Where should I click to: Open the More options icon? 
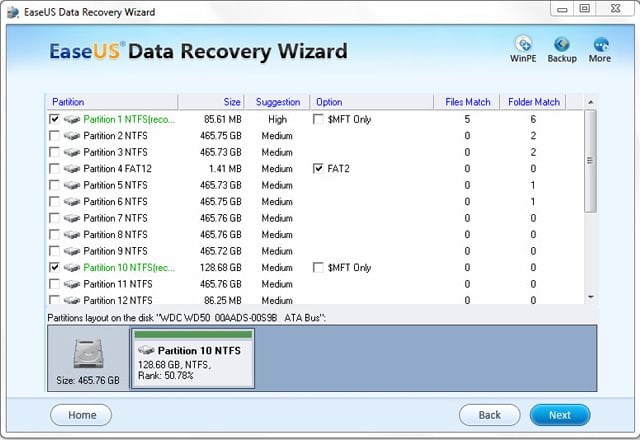600,49
